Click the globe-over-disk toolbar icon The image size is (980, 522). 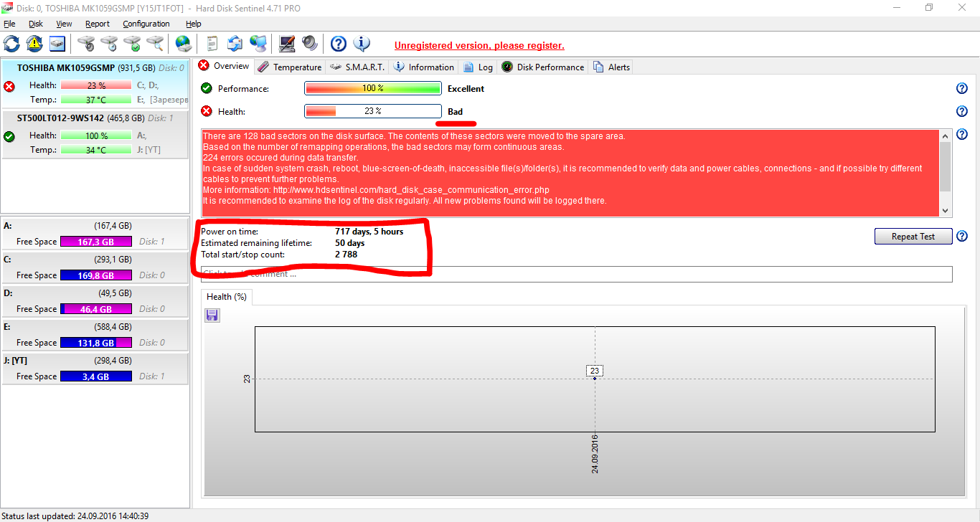tap(184, 44)
